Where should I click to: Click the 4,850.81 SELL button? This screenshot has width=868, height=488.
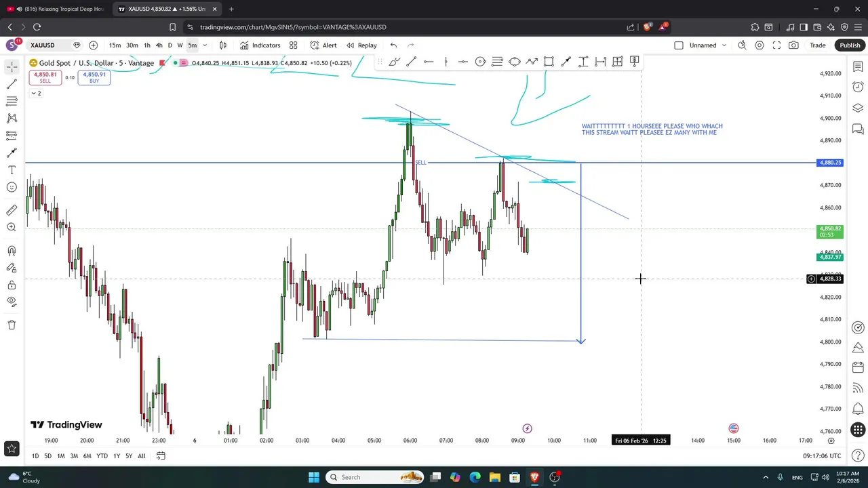coord(45,77)
